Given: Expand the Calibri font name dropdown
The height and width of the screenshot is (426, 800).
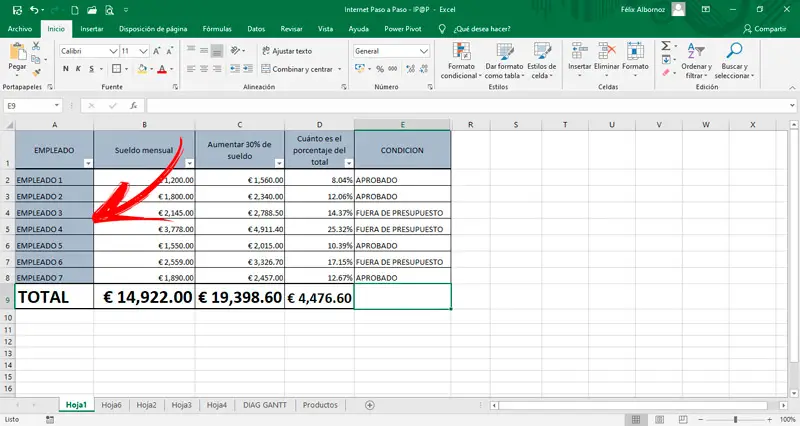Looking at the screenshot, I should click(x=112, y=50).
